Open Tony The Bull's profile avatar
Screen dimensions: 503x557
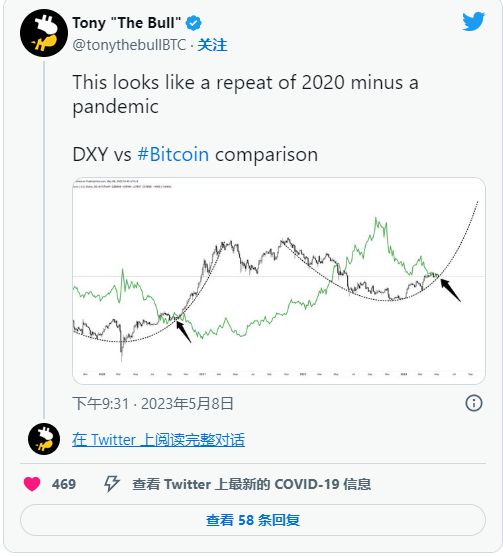pos(44,33)
